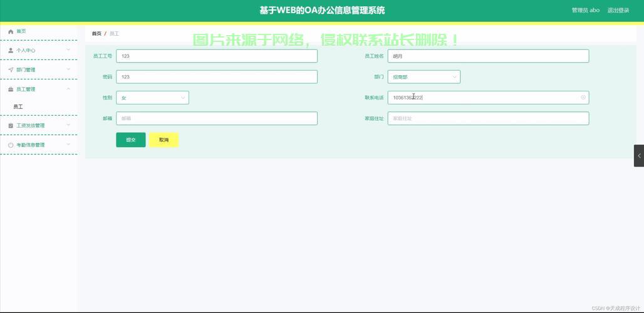Click the 家庭住址 field label
This screenshot has width=644, height=313.
coord(374,118)
